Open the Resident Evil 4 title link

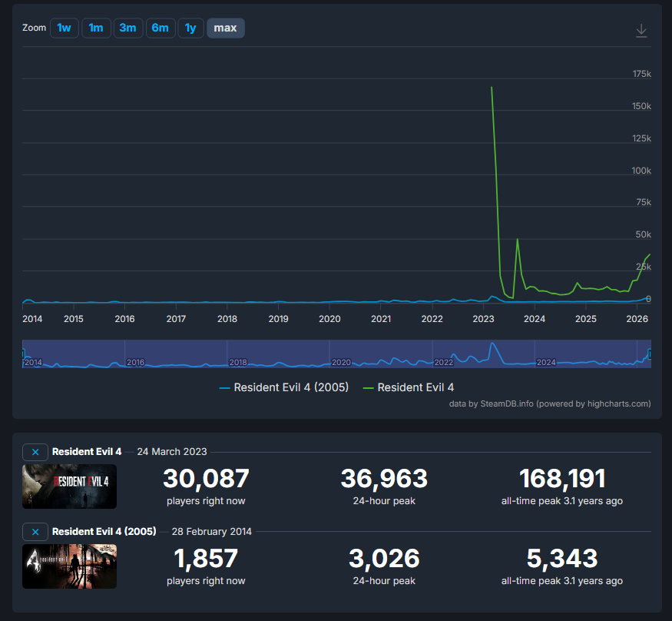[x=87, y=452]
